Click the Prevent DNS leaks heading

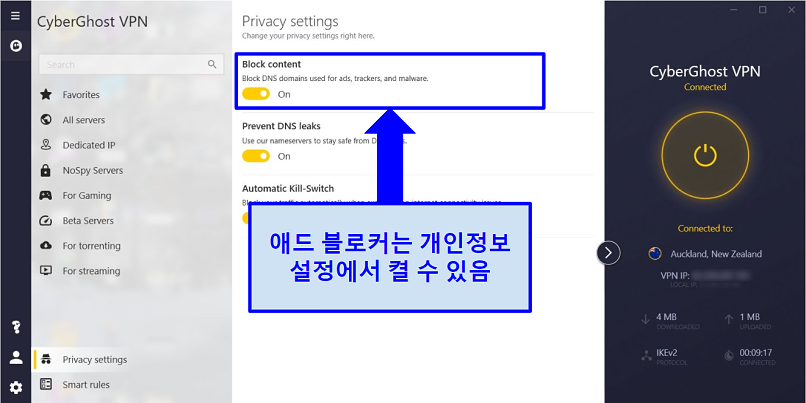281,126
